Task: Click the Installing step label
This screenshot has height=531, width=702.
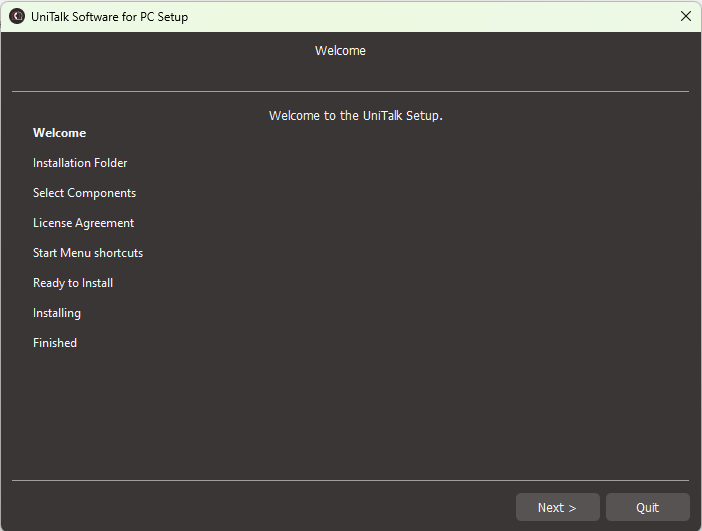Action: click(x=57, y=313)
